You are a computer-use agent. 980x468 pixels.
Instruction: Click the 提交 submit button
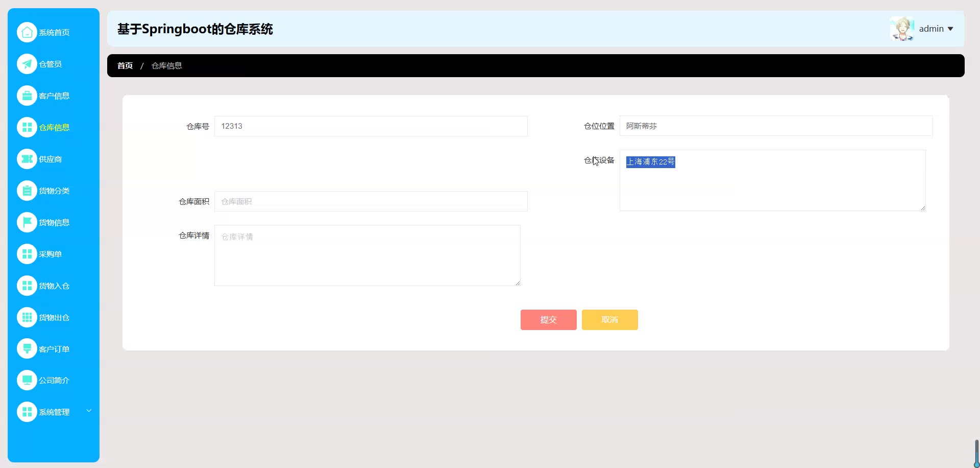point(549,320)
